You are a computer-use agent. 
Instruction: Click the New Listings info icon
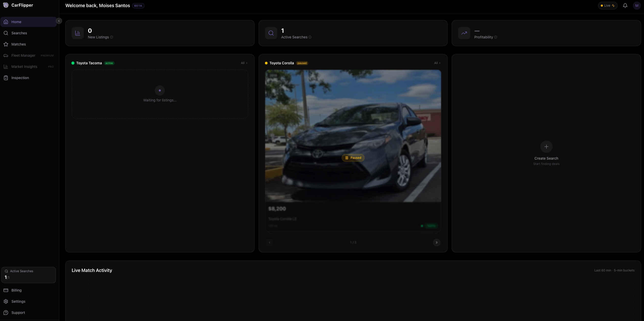click(112, 37)
